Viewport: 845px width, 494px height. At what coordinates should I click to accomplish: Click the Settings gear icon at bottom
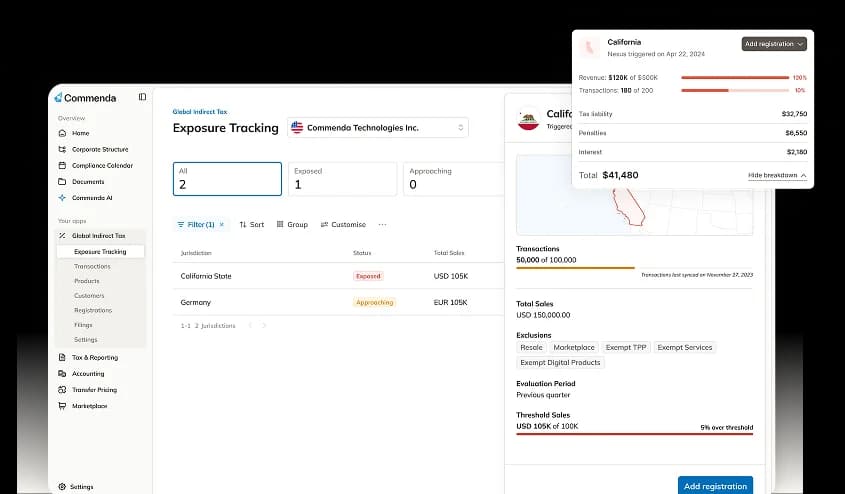62,486
